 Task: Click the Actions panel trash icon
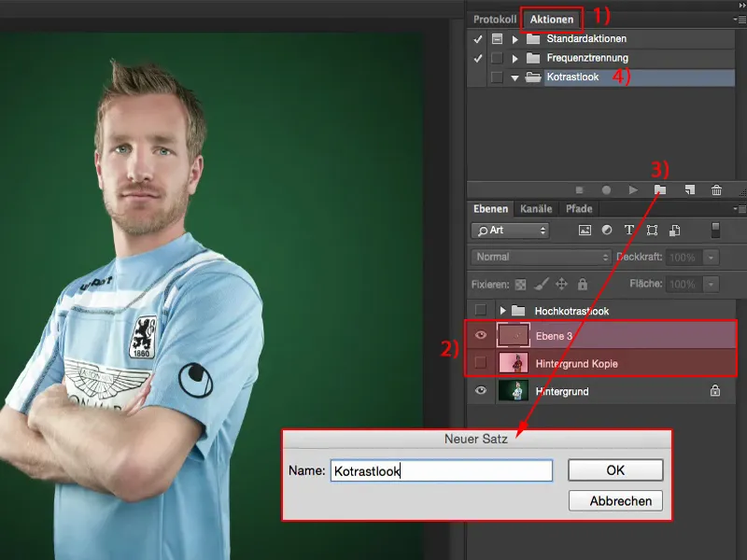pos(716,190)
